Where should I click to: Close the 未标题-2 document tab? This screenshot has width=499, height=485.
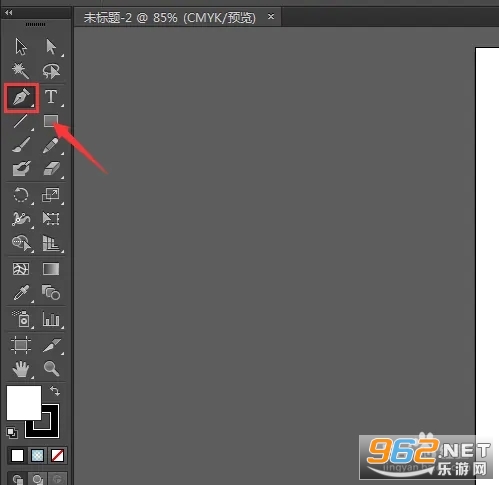click(271, 16)
